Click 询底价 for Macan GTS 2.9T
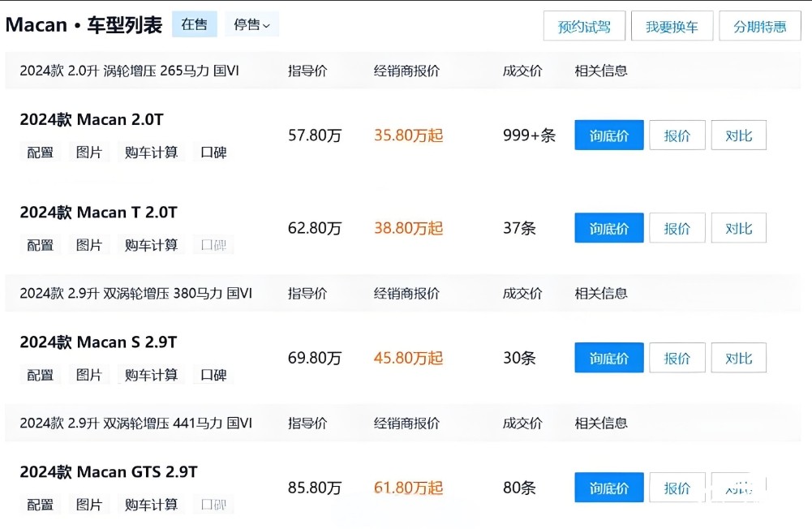812x529 pixels. point(609,488)
